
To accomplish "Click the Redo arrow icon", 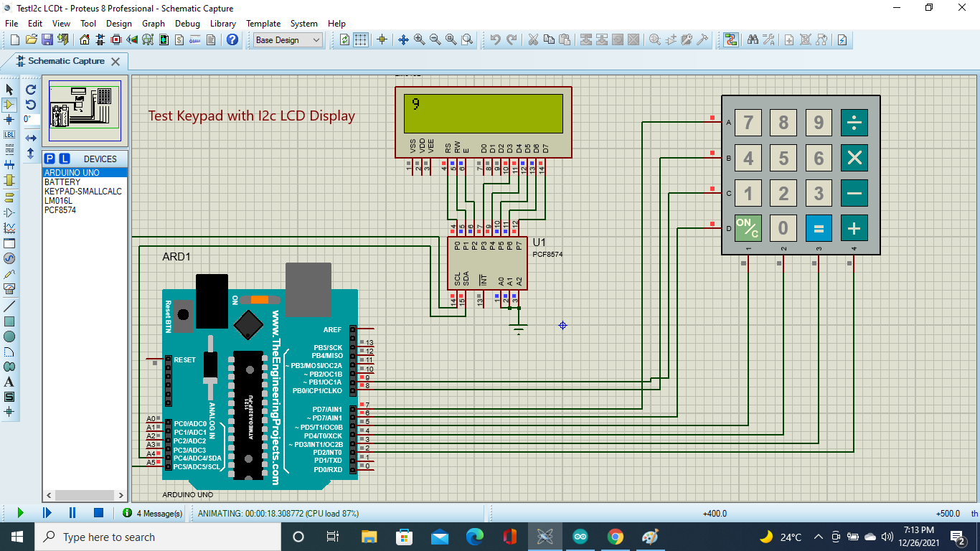I will [512, 40].
